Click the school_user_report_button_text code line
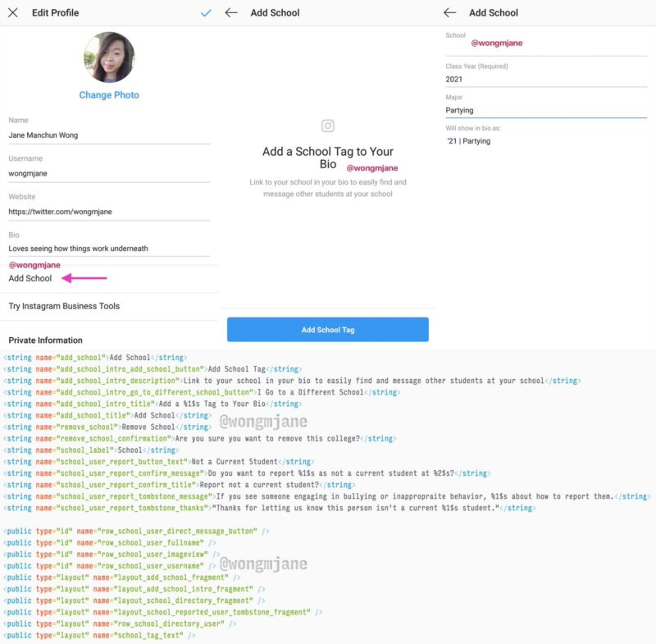Viewport: 656px width, 644px height. [158, 462]
